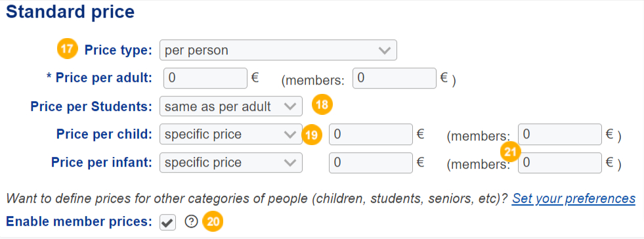Toggle the Enable member prices checkbox
The image size is (644, 239).
tap(167, 222)
